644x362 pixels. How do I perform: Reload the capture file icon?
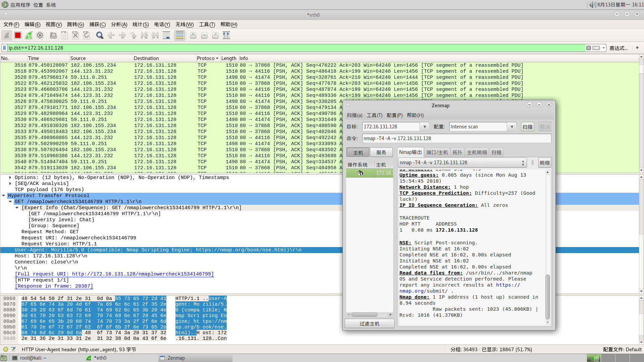click(x=87, y=35)
